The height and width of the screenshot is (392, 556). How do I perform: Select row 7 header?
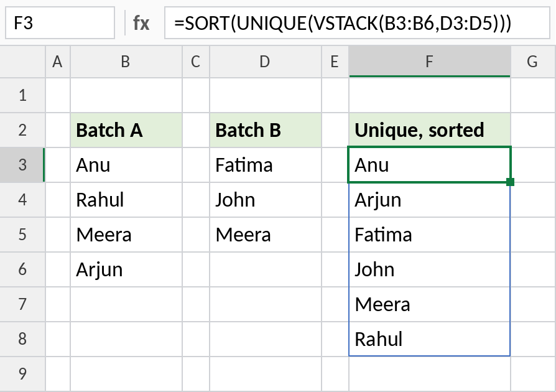[22, 304]
